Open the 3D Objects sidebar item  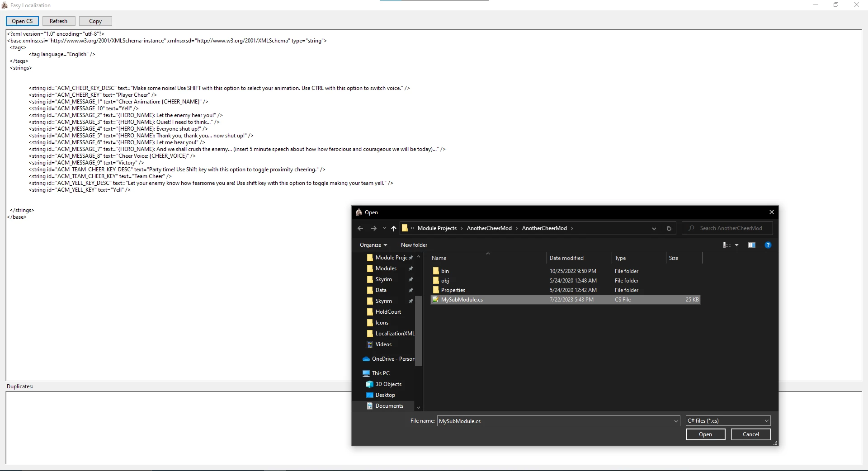[x=388, y=384]
